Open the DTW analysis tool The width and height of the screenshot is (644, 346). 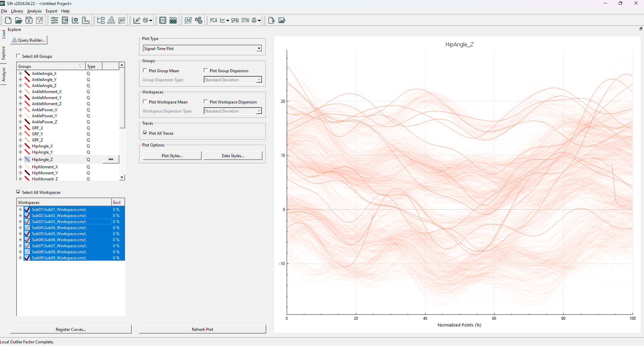[x=245, y=20]
